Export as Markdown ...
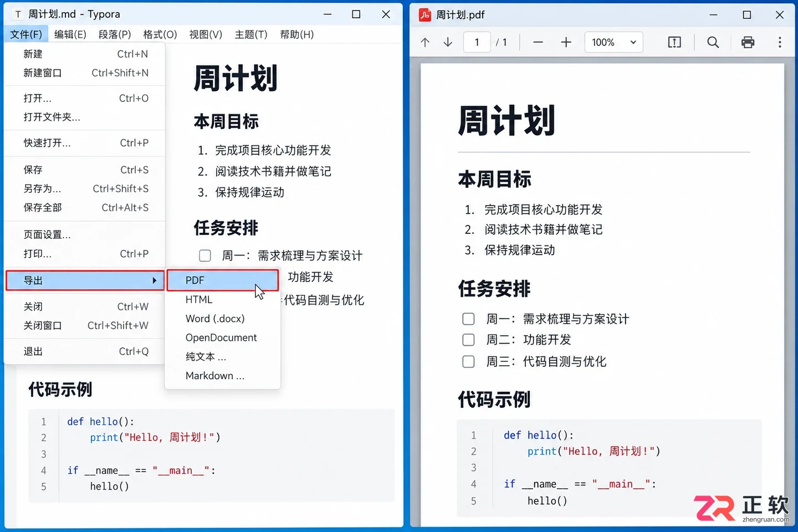 (x=223, y=376)
